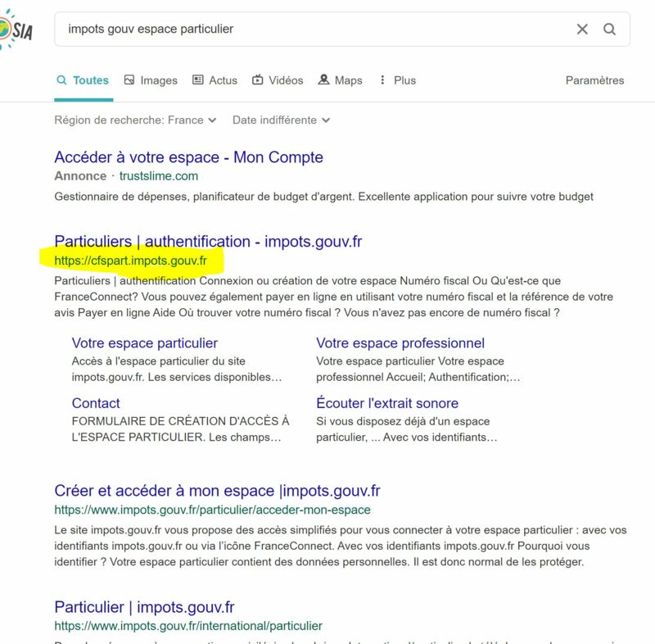Open the Contact sitelink
Image resolution: width=655 pixels, height=644 pixels.
pyautogui.click(x=96, y=403)
